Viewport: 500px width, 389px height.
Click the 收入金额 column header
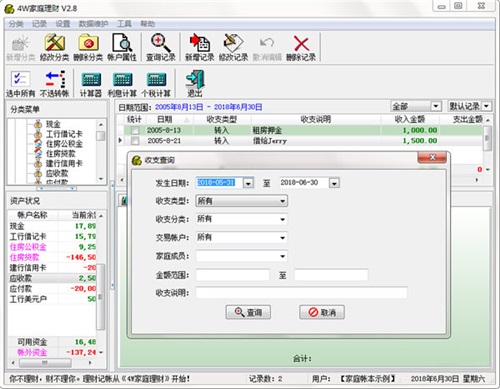pyautogui.click(x=410, y=119)
